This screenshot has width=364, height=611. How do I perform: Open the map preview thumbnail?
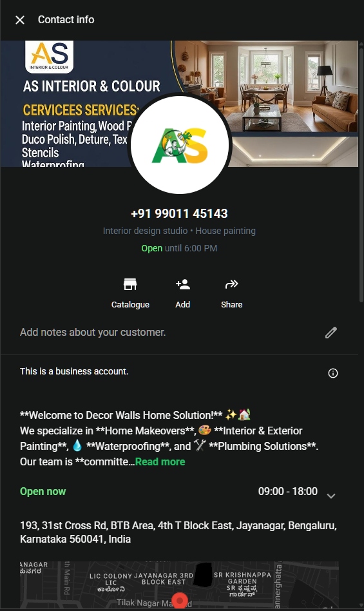(180, 585)
